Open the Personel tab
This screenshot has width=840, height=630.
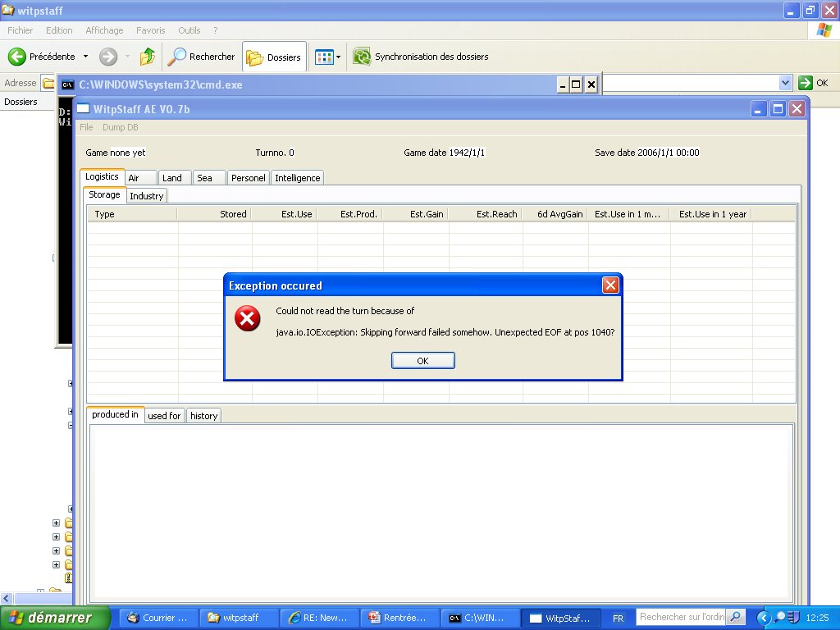pos(248,178)
